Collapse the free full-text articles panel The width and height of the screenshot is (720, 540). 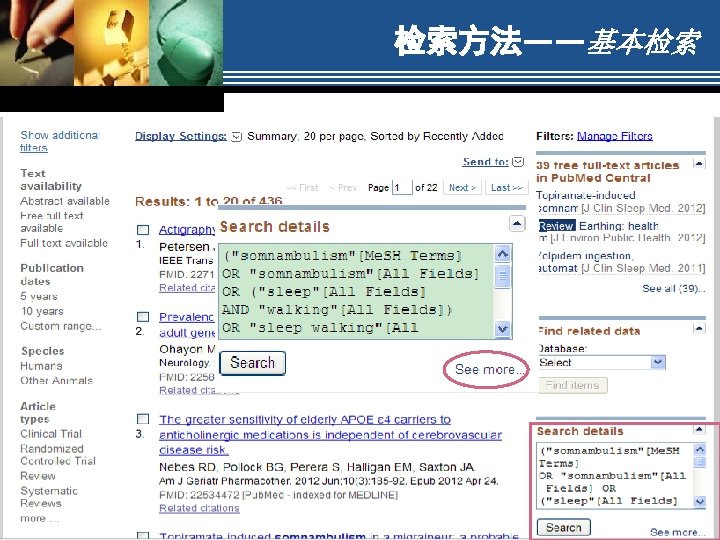click(699, 163)
